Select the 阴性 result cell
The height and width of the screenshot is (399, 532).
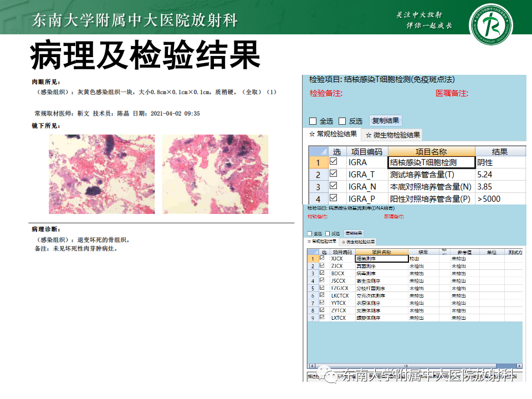click(x=500, y=162)
